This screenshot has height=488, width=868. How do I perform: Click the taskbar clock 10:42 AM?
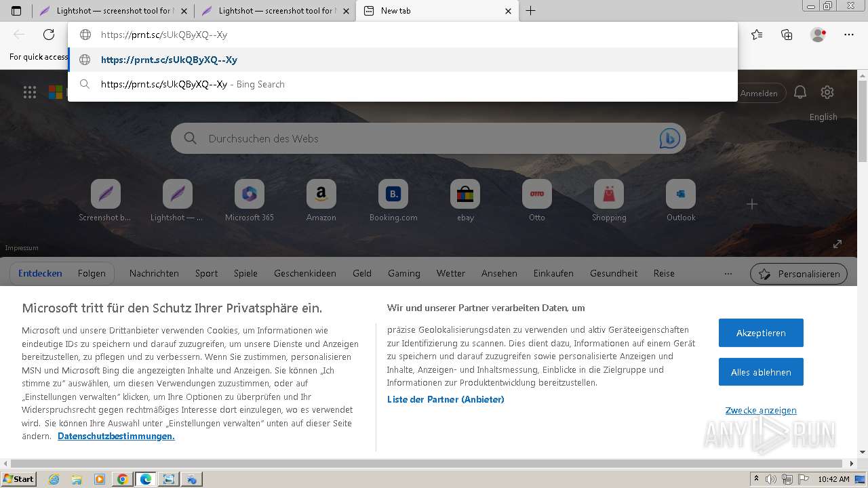833,479
